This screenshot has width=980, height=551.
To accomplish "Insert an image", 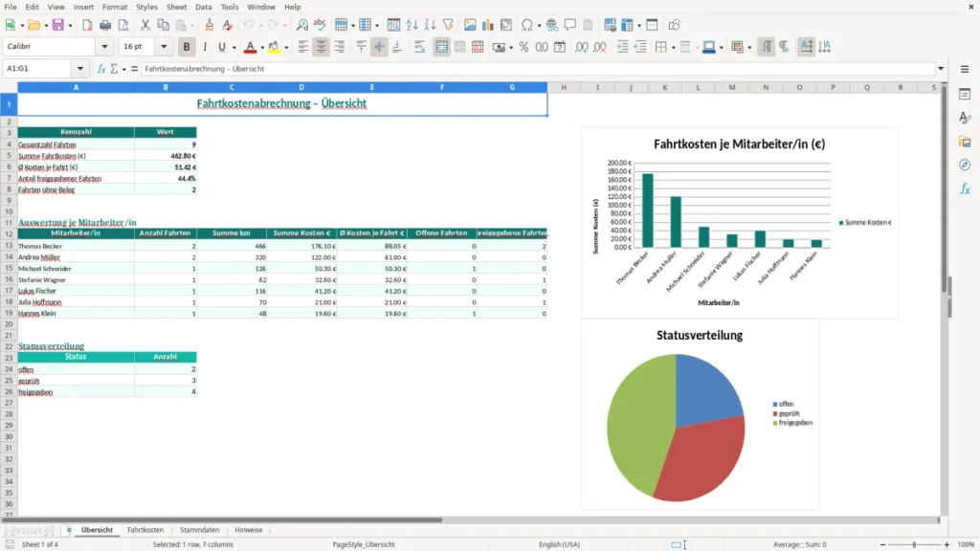I will [470, 25].
